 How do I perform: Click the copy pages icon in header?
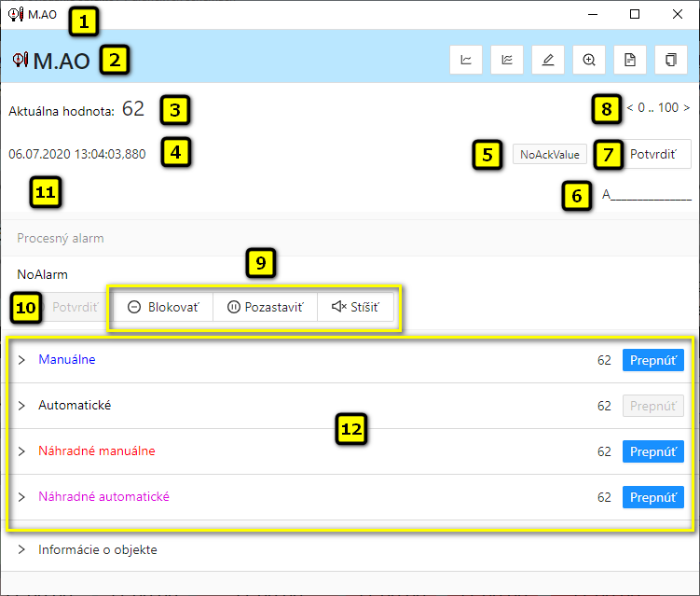coord(671,60)
